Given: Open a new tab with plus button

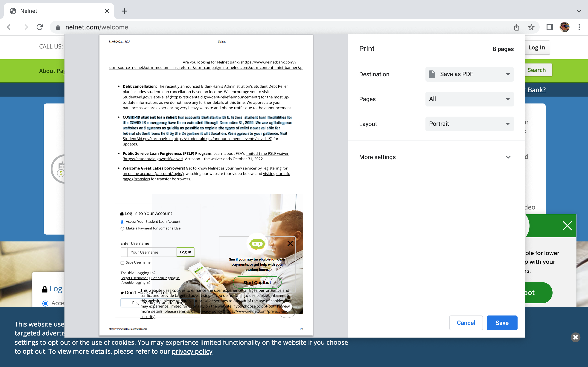Looking at the screenshot, I should pos(124,11).
